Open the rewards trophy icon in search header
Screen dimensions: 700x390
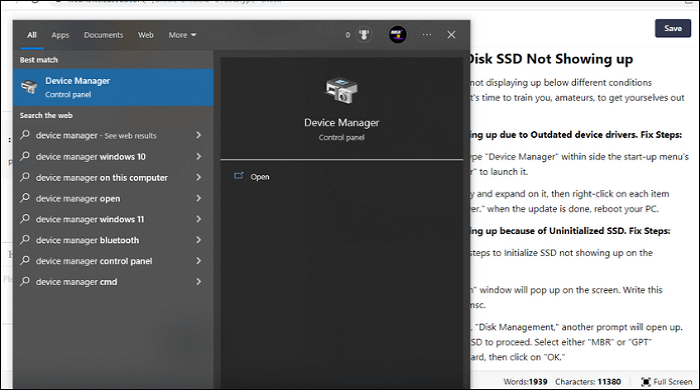coord(364,35)
